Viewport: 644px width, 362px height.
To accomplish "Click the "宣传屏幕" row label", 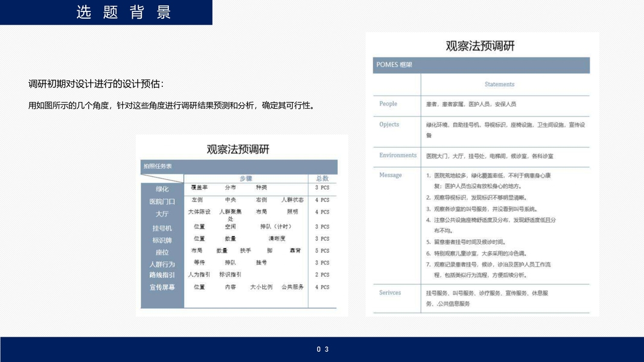I will tap(162, 287).
